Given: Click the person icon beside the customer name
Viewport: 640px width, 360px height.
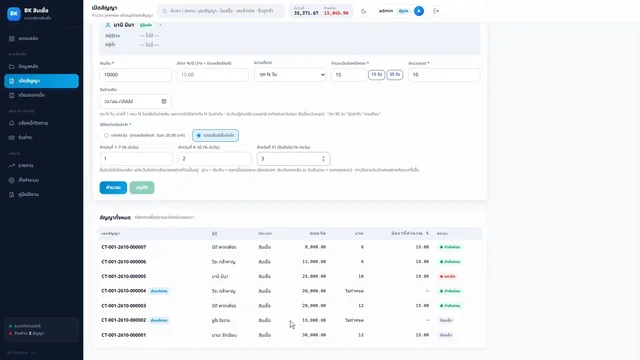Looking at the screenshot, I should coord(108,25).
